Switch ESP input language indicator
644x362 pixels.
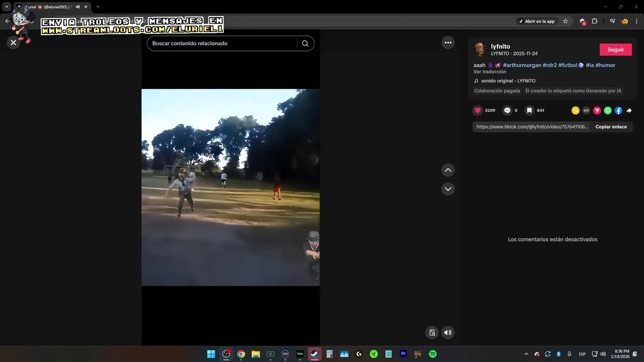point(582,354)
